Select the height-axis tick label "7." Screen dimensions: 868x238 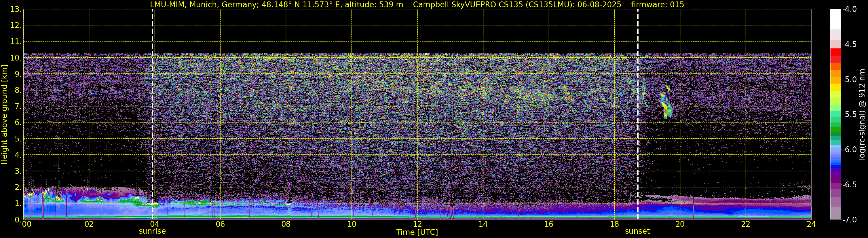[x=18, y=106]
